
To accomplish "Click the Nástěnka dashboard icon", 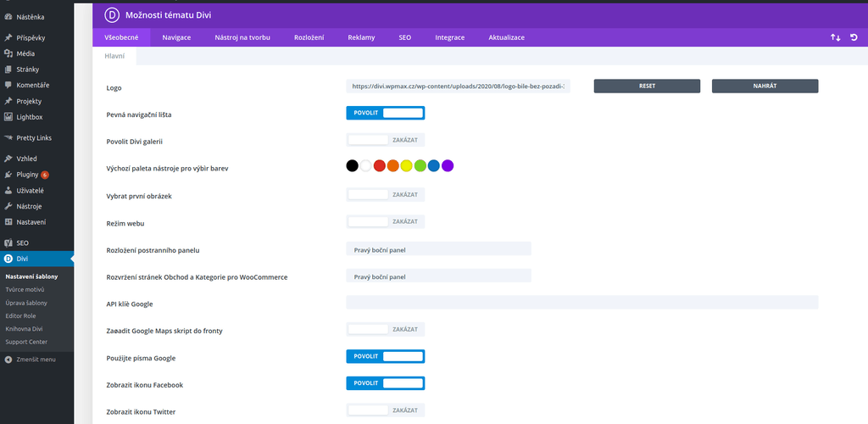I will pyautogui.click(x=8, y=17).
